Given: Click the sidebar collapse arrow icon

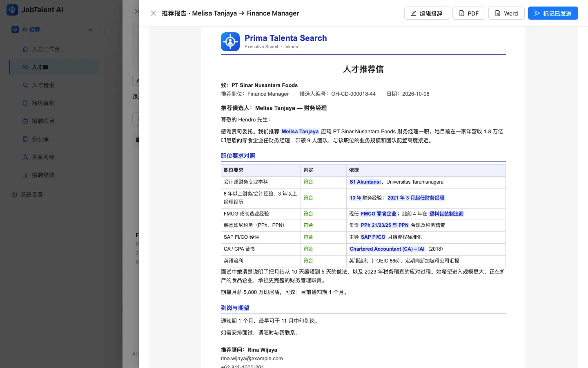Looking at the screenshot, I should point(105,31).
